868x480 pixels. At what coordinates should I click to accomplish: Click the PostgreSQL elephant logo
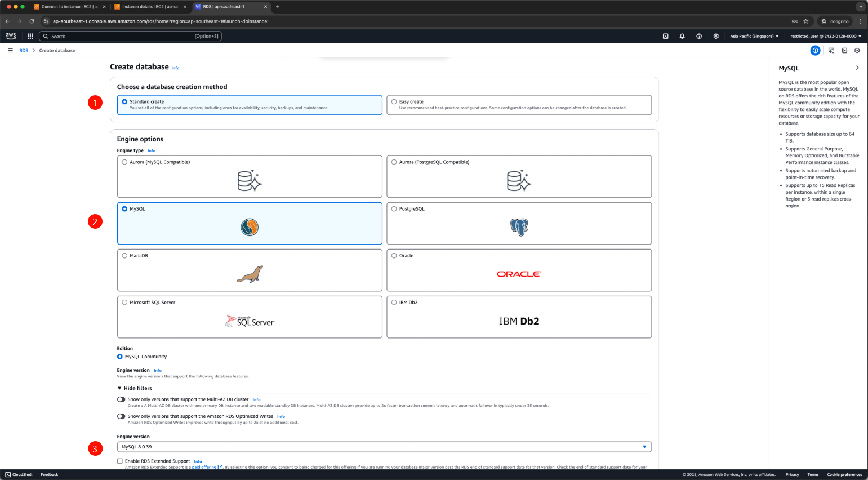coord(519,227)
